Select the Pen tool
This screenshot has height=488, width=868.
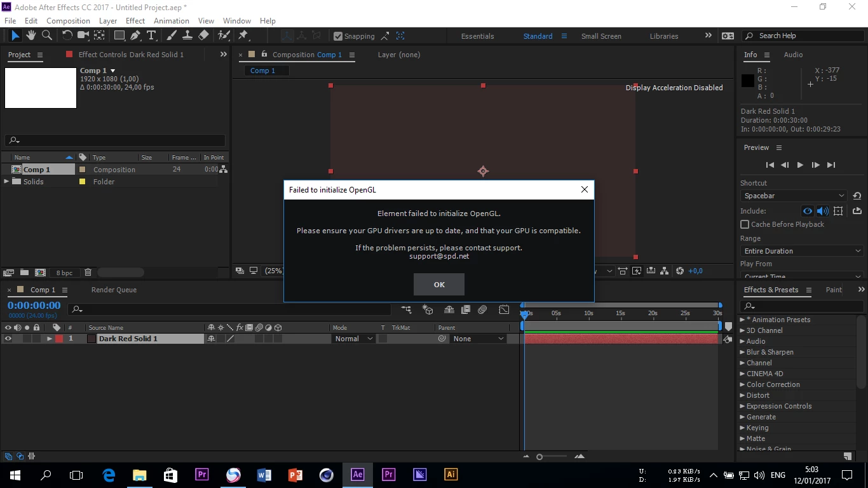tap(135, 36)
